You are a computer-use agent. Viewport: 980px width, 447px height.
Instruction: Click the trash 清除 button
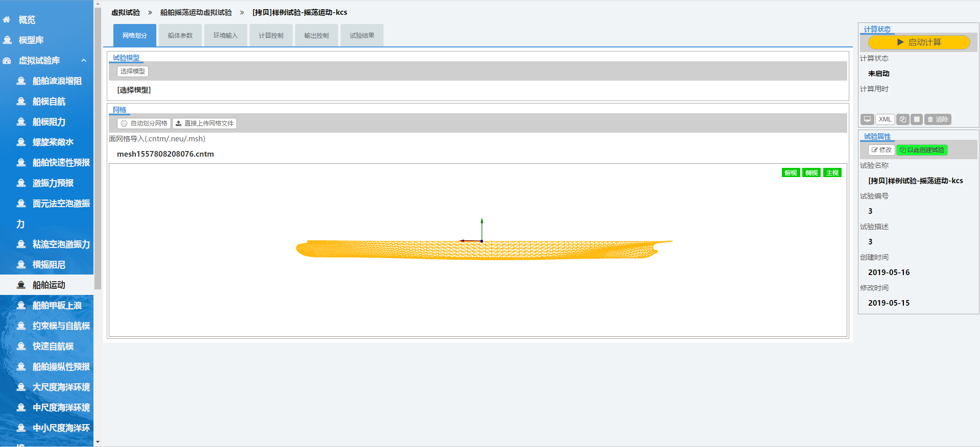[938, 119]
